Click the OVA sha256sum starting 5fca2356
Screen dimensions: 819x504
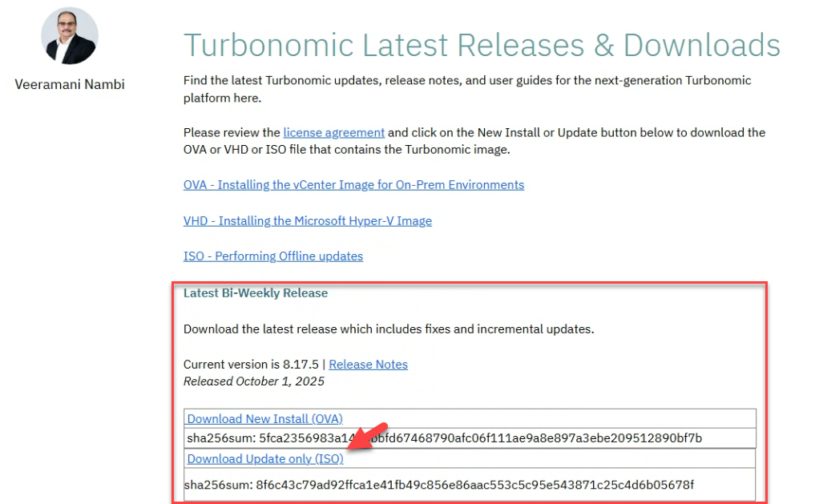[x=445, y=437]
